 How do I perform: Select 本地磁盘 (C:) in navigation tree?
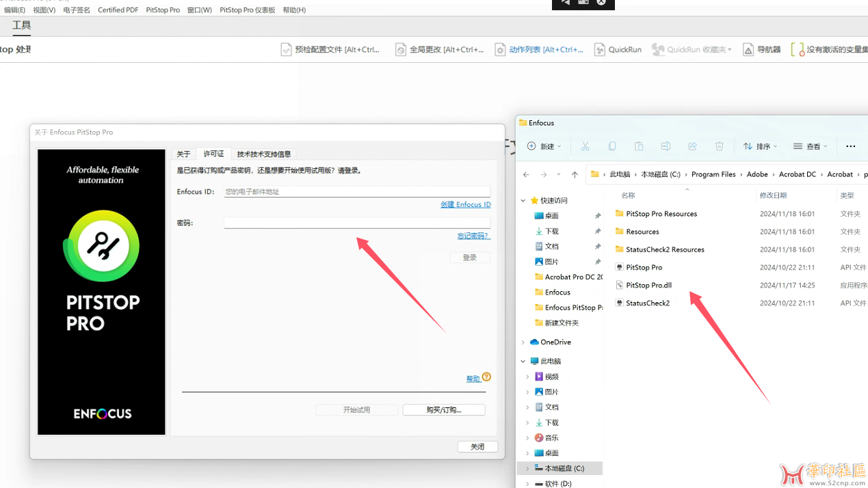(559, 468)
